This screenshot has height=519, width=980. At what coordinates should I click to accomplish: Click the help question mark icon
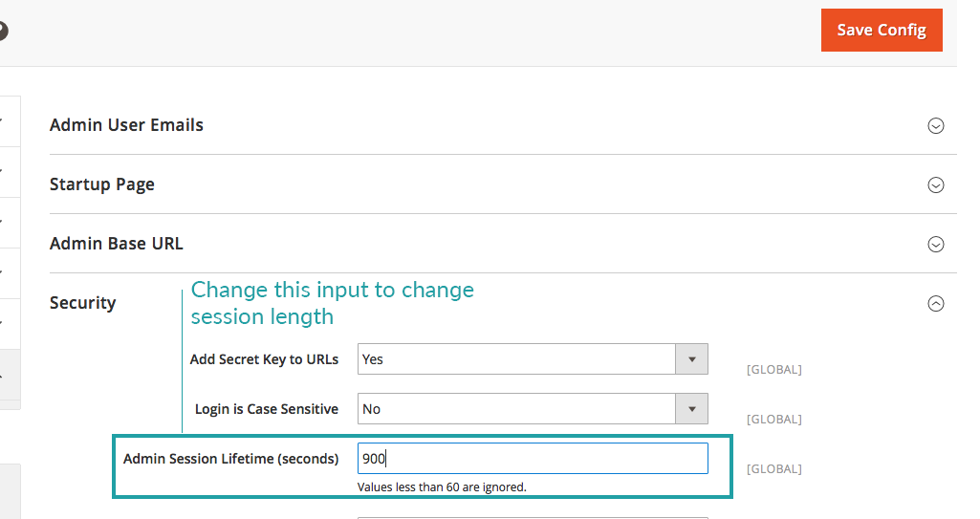3,31
